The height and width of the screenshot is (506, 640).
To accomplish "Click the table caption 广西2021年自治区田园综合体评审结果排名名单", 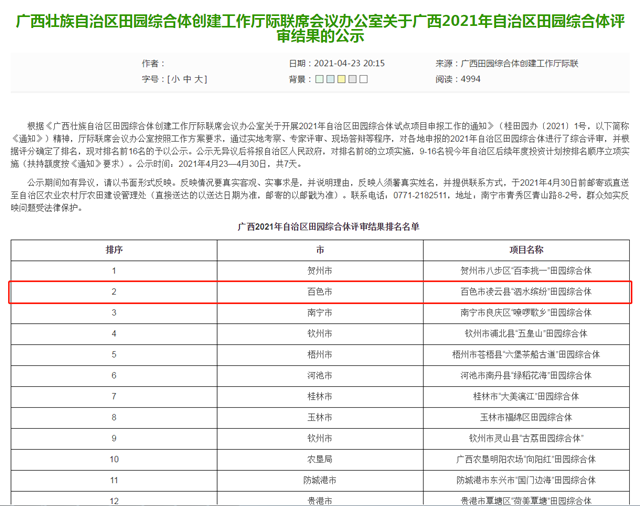I will coord(329,227).
